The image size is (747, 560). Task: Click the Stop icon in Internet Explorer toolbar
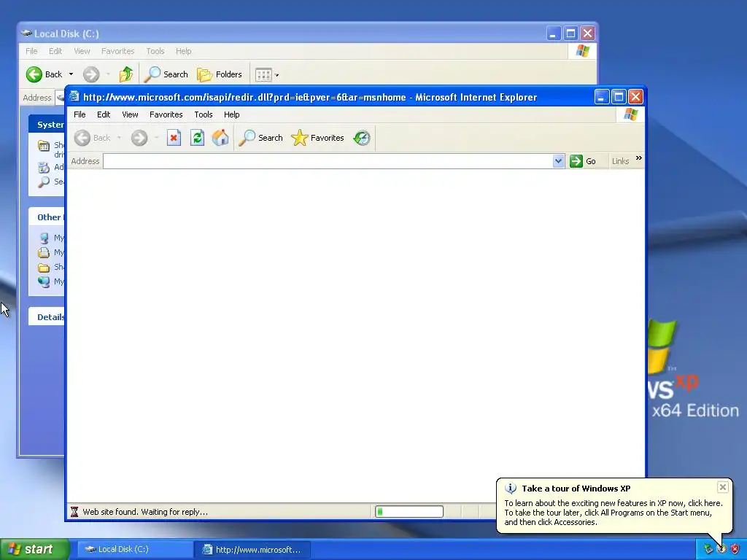click(x=174, y=138)
